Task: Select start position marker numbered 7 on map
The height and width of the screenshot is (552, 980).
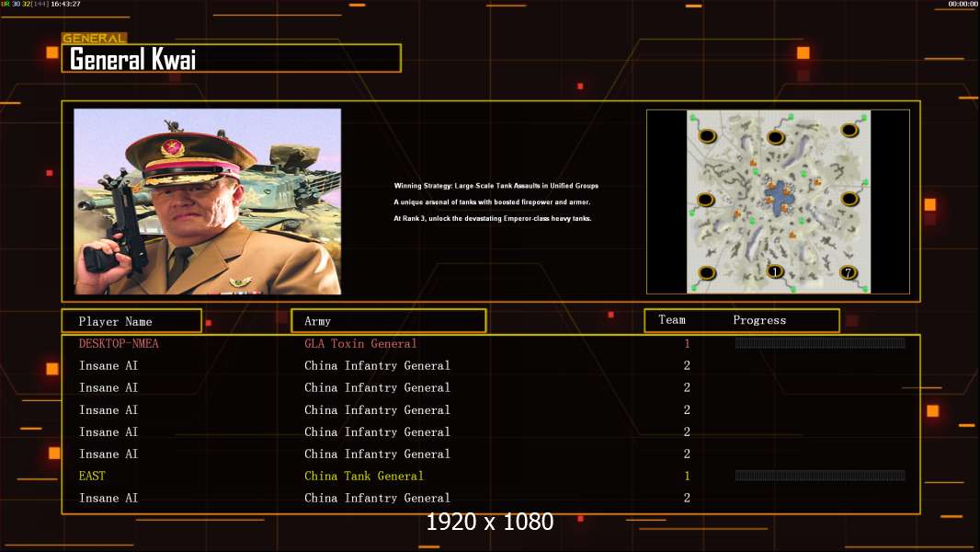Action: point(849,272)
